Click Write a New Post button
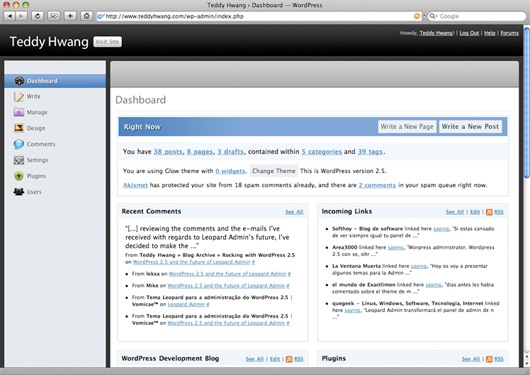This screenshot has height=375, width=530. [x=470, y=127]
